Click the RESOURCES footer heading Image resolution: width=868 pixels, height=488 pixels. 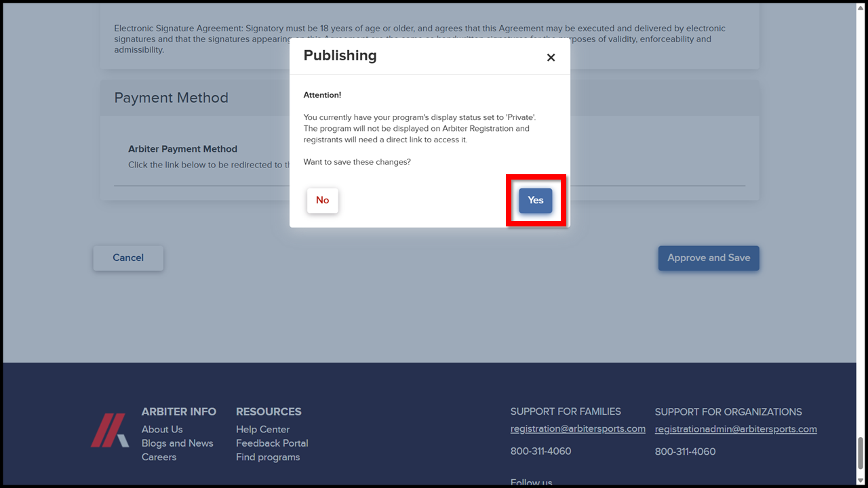[269, 412]
